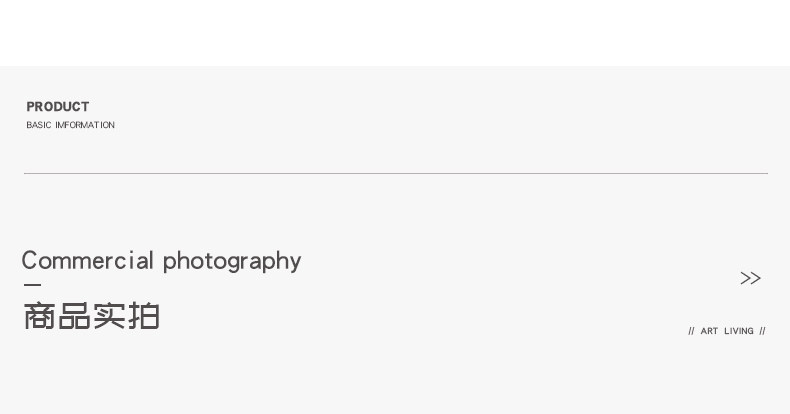Click the word BASIC in the subtitle
Image resolution: width=790 pixels, height=414 pixels.
(38, 126)
